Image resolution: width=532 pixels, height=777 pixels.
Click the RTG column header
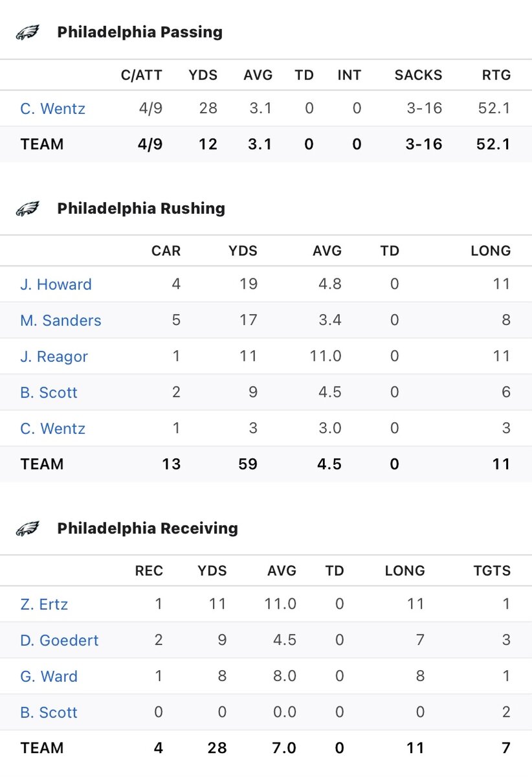coord(496,75)
